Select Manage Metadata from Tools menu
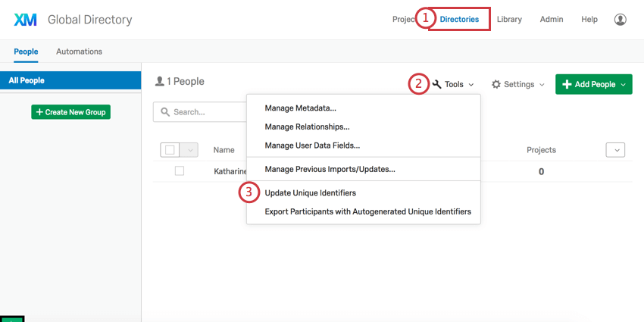 click(300, 108)
